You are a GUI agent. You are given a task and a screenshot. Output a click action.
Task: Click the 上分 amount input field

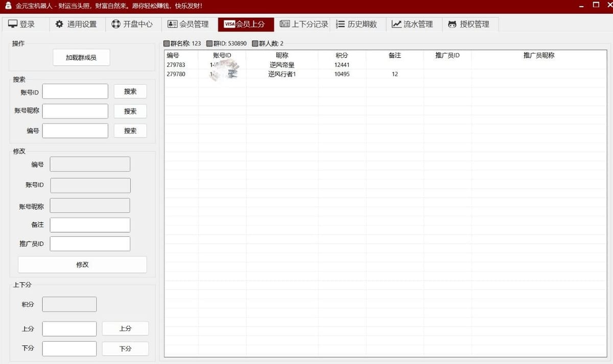[x=69, y=329]
